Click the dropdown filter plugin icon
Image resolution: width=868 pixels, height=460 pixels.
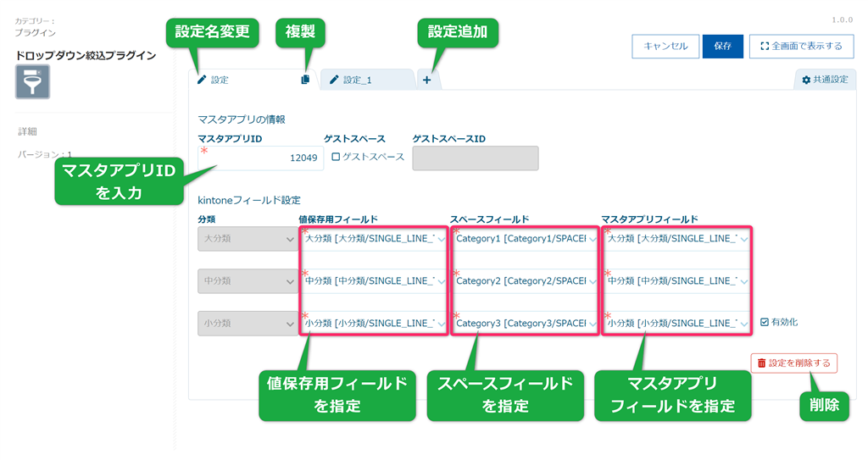(33, 82)
